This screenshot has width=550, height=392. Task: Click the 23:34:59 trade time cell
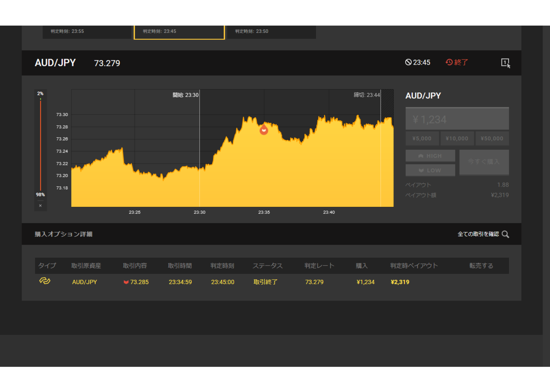tap(180, 282)
